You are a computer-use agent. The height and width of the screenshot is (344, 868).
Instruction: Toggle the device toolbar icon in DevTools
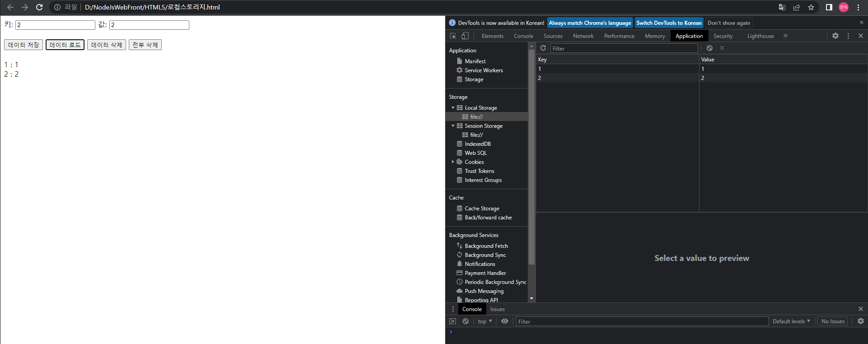[465, 36]
